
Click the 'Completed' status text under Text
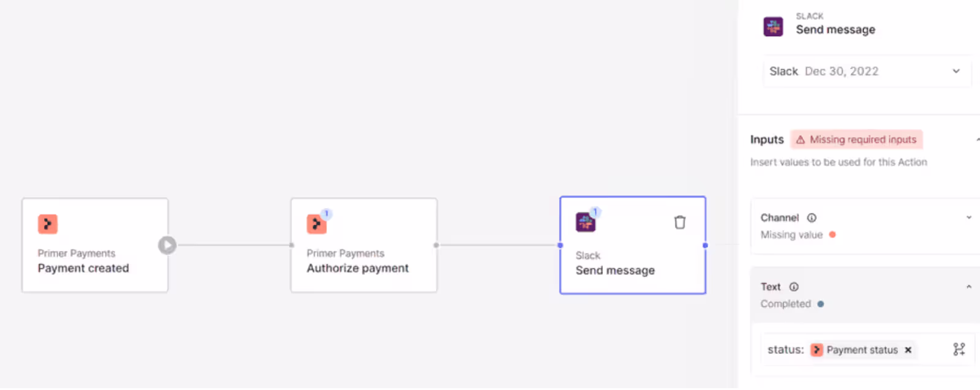(786, 304)
